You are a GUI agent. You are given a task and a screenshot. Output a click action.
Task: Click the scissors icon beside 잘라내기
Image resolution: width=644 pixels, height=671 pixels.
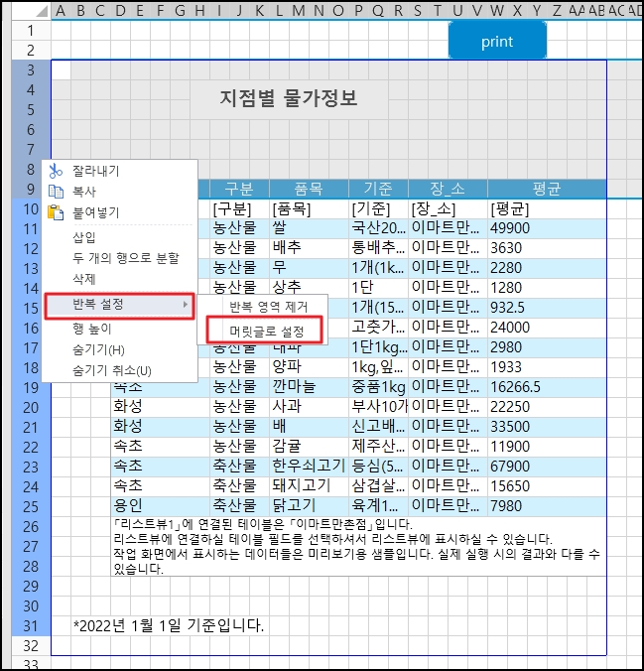click(56, 172)
